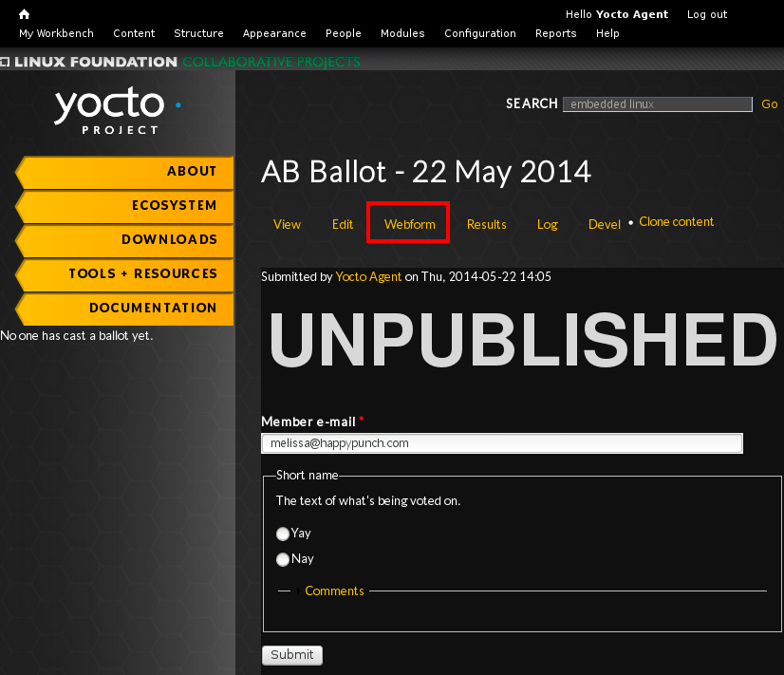Click the Linux Foundation banner logo
784x675 pixels.
tap(90, 62)
